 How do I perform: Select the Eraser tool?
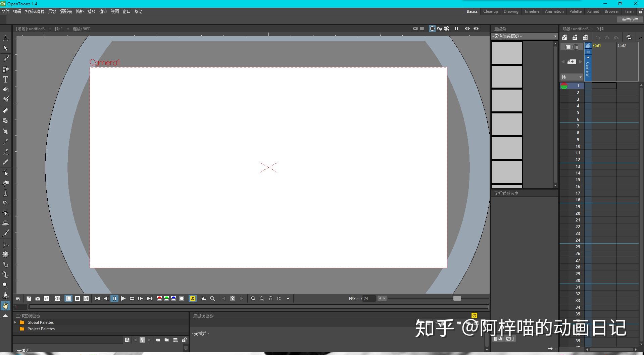(5, 110)
